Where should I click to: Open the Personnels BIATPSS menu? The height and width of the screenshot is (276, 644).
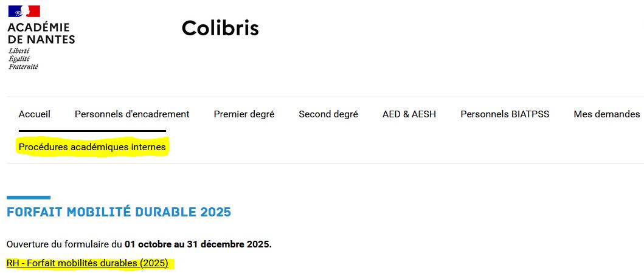[505, 114]
